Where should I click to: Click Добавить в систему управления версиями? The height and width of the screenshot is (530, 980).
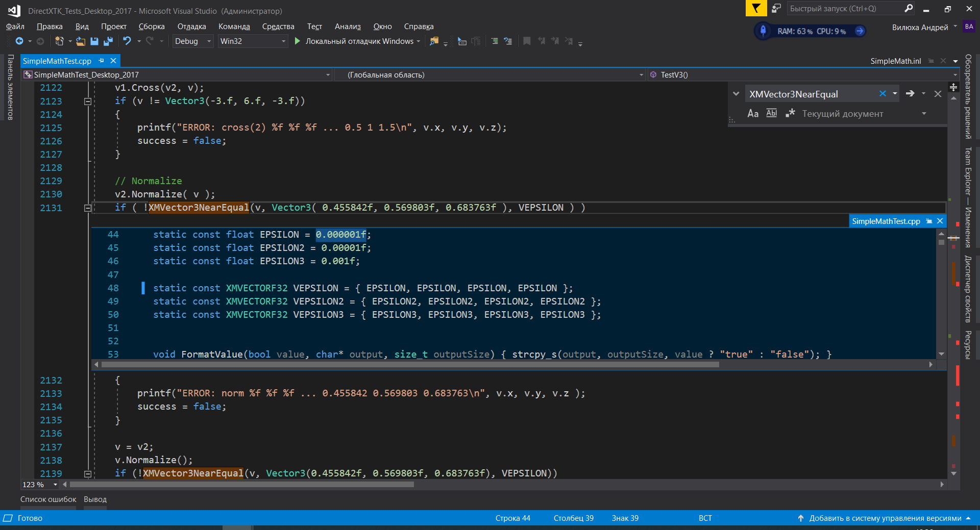887,518
